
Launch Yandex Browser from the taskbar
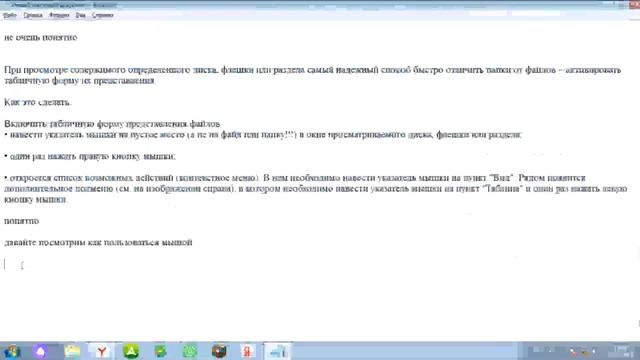pyautogui.click(x=102, y=351)
